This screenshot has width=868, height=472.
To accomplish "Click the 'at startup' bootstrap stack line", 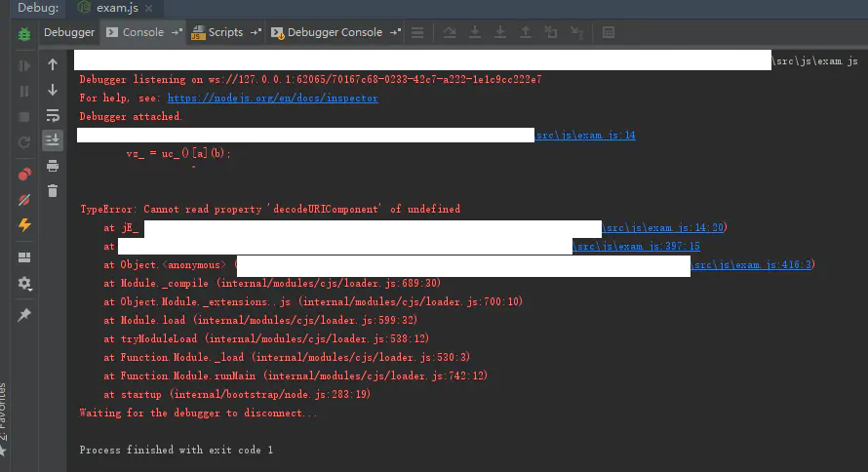I will (x=237, y=395).
